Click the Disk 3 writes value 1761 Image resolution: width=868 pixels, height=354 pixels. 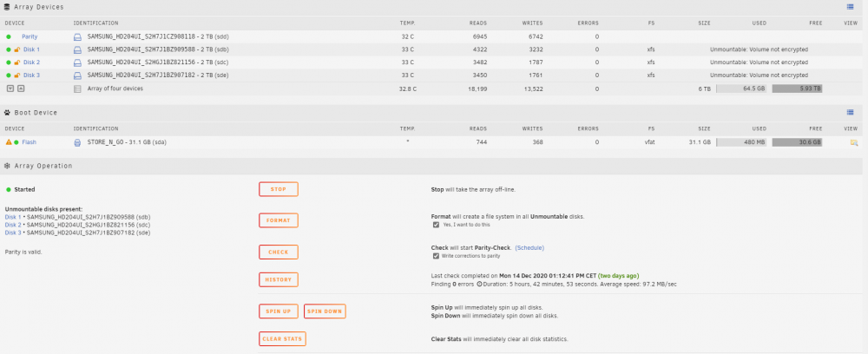[x=536, y=75]
